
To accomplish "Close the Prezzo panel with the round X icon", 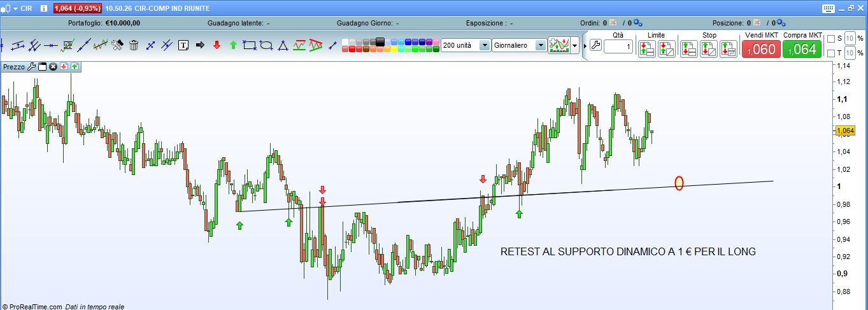I will (x=53, y=66).
